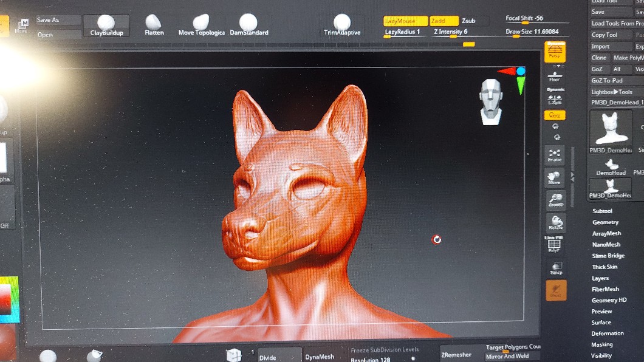This screenshot has width=644, height=362.
Task: Click the Floor grid icon
Action: [x=555, y=76]
